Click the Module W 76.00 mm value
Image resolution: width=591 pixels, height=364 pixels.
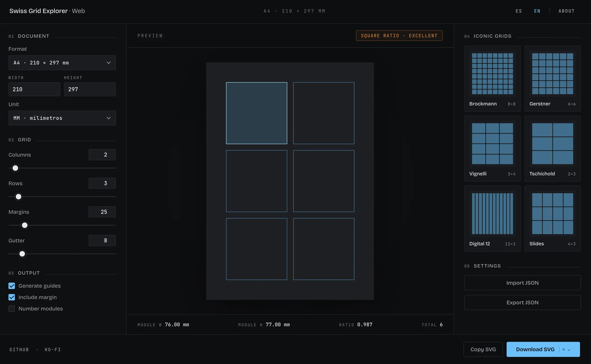click(177, 324)
